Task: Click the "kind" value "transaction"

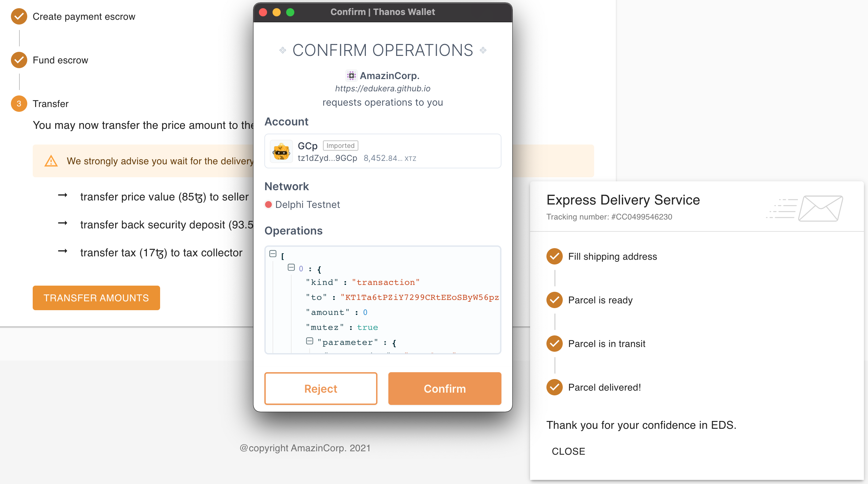Action: (386, 282)
